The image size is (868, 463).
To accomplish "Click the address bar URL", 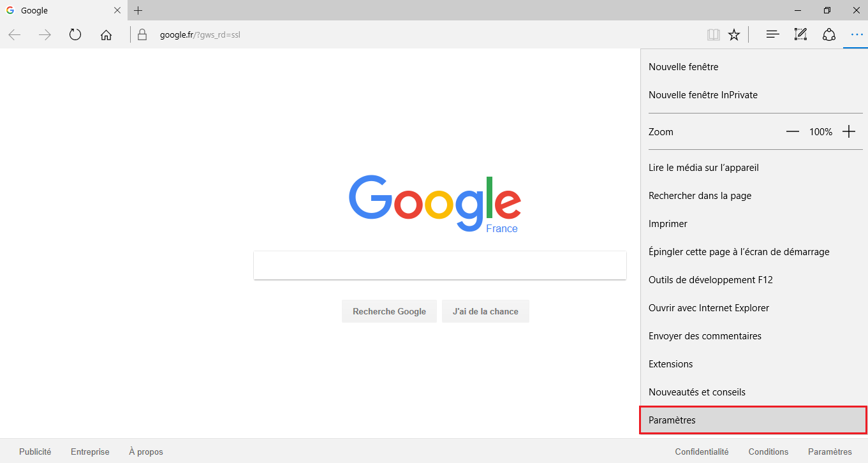I will (x=200, y=34).
